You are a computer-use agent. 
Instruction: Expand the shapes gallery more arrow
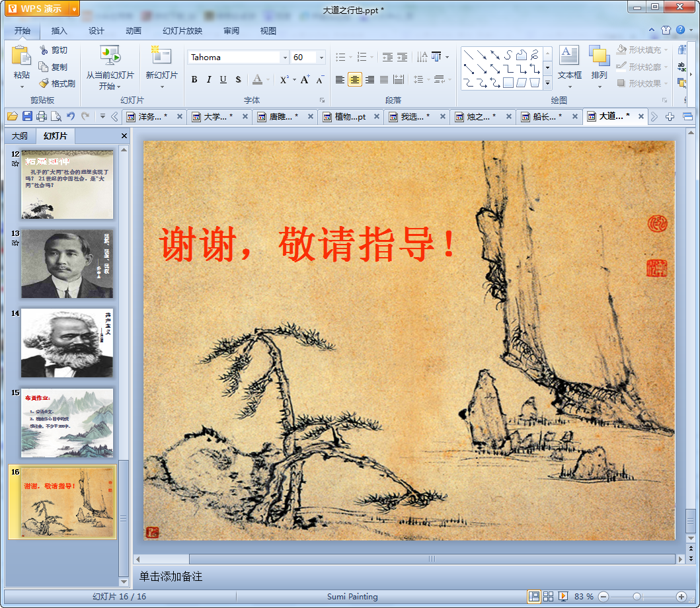[x=548, y=83]
